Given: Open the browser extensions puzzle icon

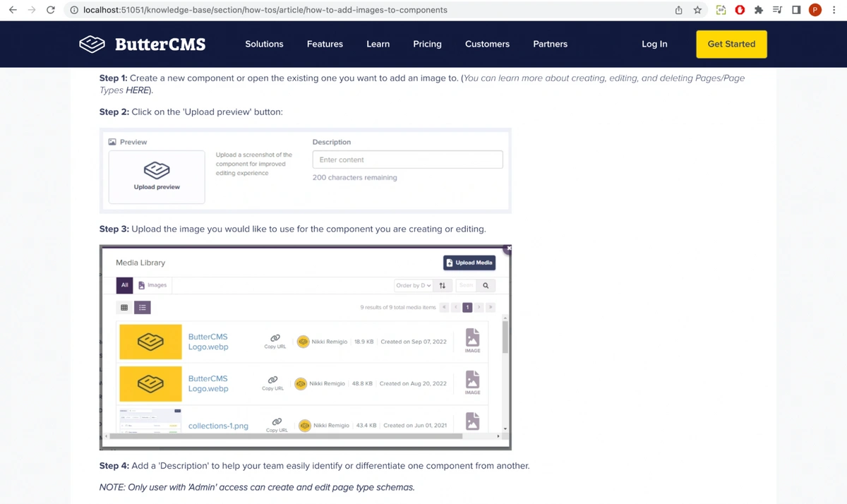Looking at the screenshot, I should pos(758,10).
